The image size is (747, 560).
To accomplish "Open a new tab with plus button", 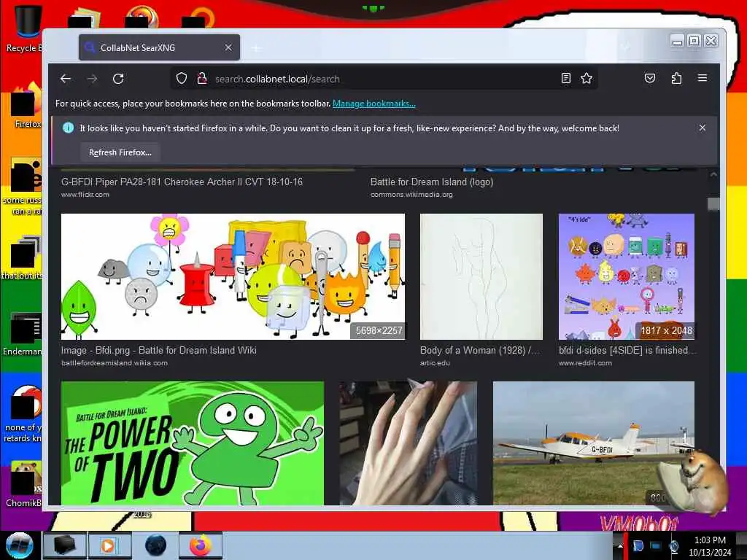I will point(256,48).
